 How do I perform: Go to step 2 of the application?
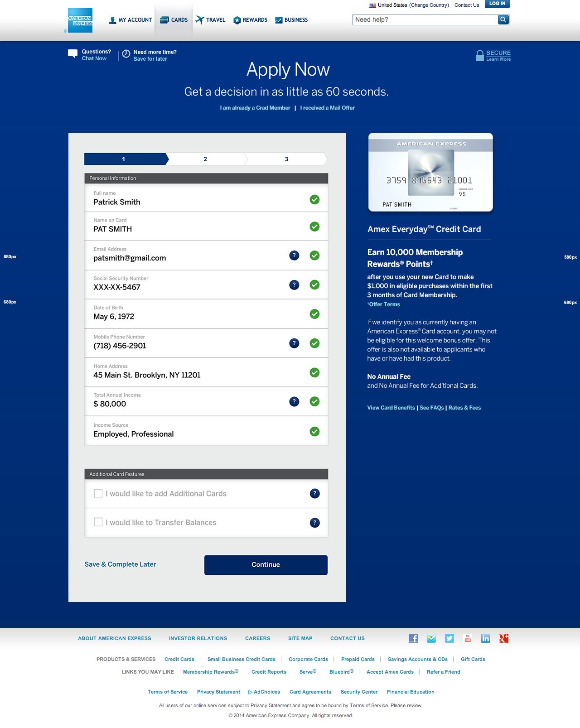[x=205, y=159]
